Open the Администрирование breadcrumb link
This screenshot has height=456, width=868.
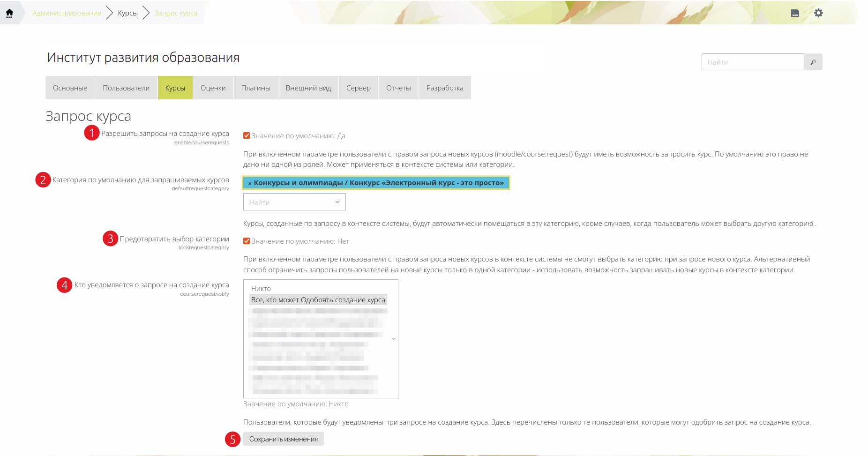[x=67, y=13]
